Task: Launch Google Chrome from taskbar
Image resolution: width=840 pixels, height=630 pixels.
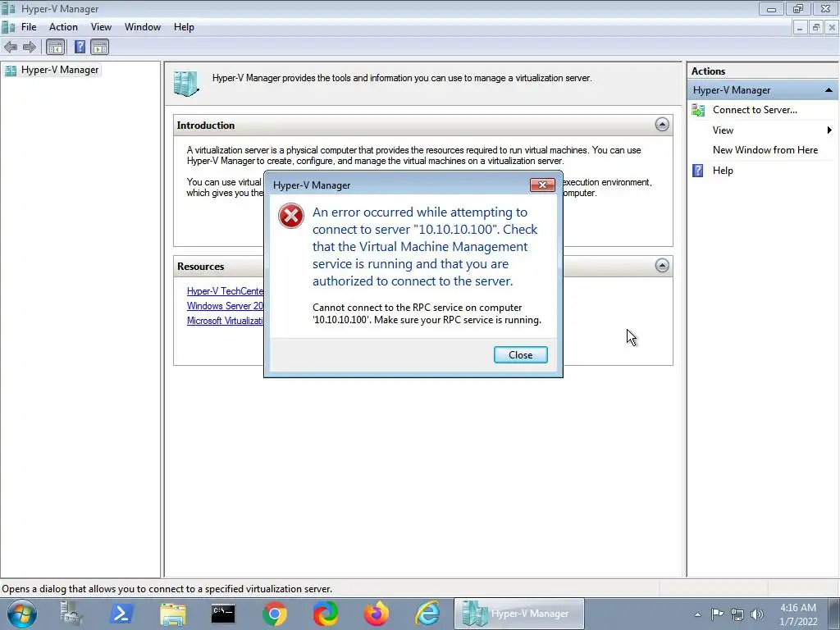Action: pyautogui.click(x=274, y=614)
